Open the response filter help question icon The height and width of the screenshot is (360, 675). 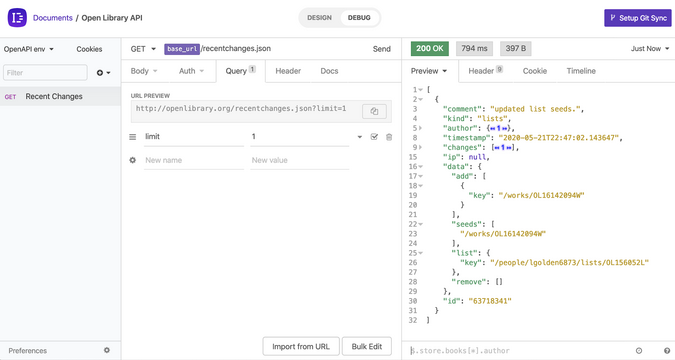tap(667, 351)
